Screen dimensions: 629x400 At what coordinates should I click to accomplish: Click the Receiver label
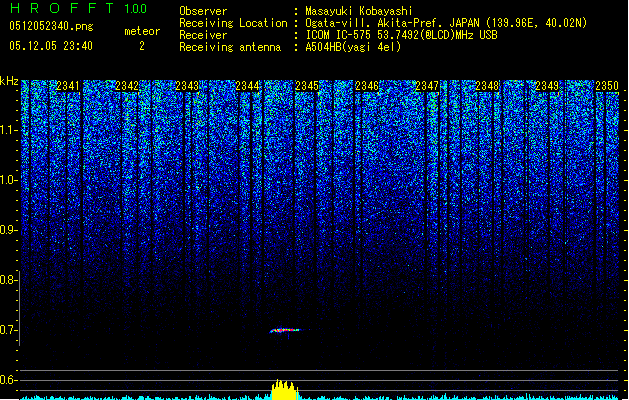[x=203, y=35]
